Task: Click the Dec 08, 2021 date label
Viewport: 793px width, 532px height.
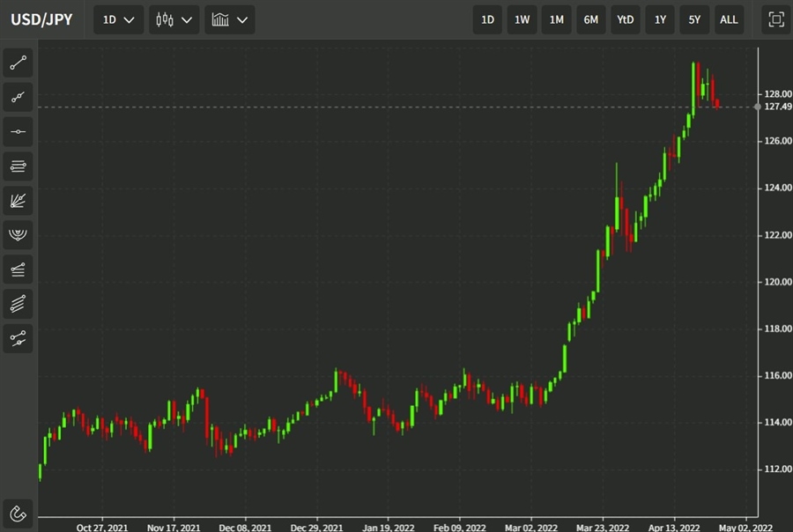Action: coord(245,527)
